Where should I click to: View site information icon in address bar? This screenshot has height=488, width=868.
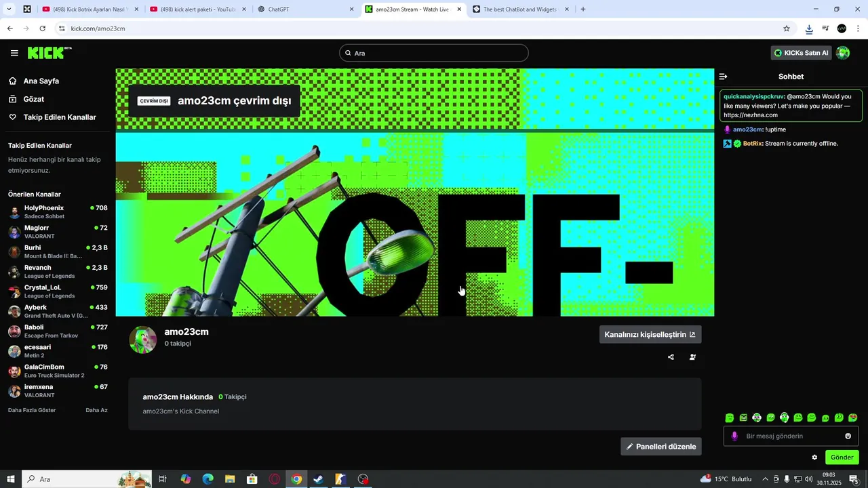pos(62,28)
